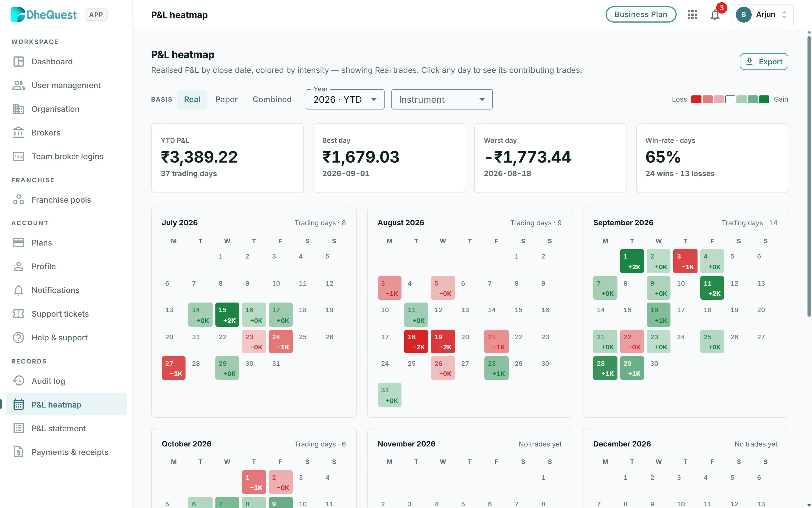This screenshot has width=812, height=508.
Task: Open Payments & receipts page
Action: click(x=66, y=452)
